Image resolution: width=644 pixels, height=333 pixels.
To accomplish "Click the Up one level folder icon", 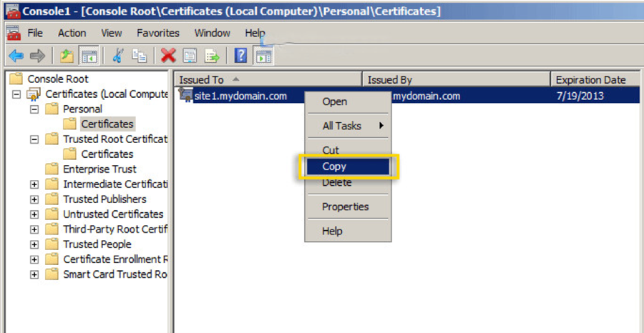I will tap(67, 56).
